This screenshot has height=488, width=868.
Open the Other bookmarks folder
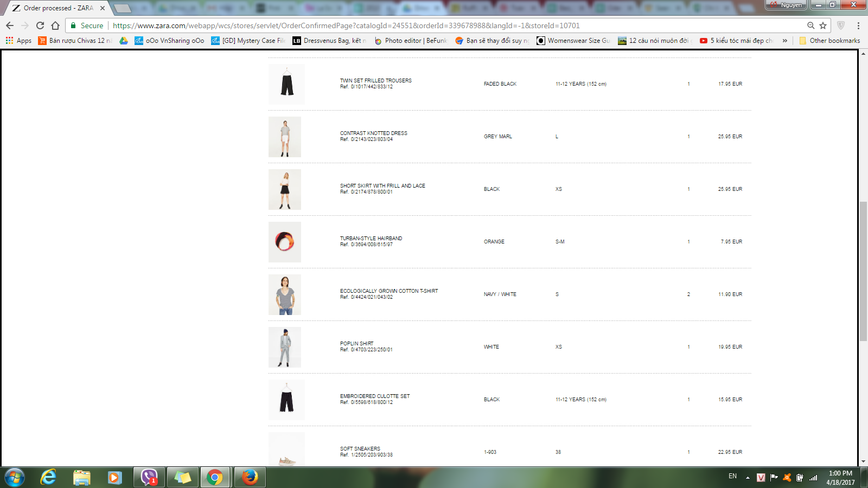click(829, 41)
